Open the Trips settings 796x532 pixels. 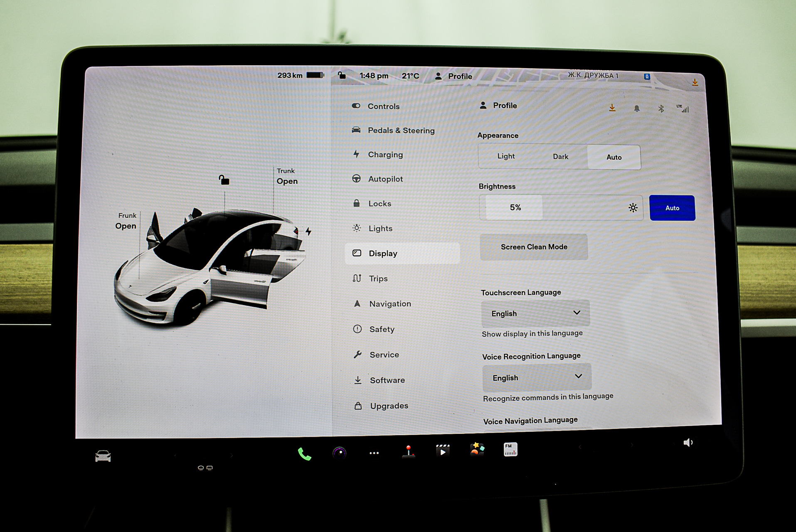click(x=370, y=279)
